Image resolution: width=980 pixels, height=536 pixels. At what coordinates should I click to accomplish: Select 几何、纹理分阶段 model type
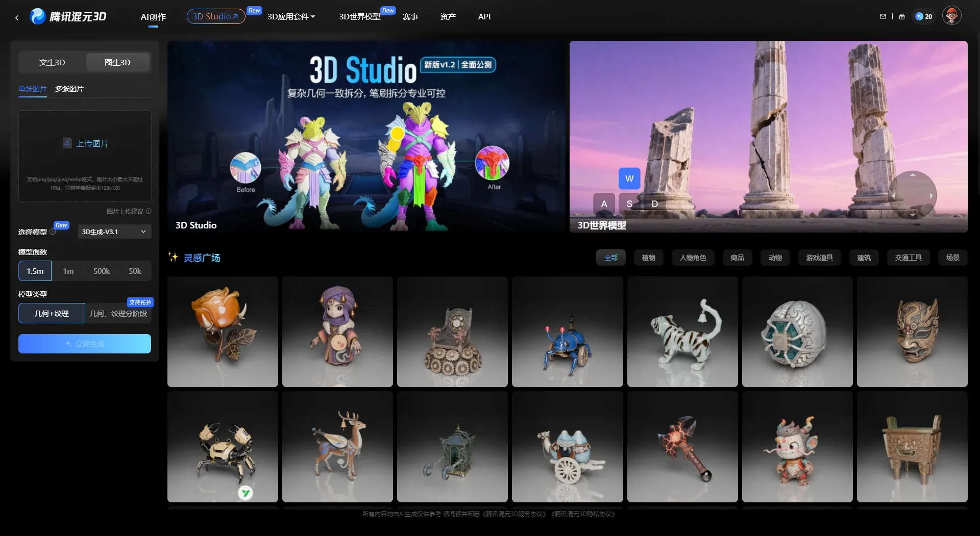(118, 313)
